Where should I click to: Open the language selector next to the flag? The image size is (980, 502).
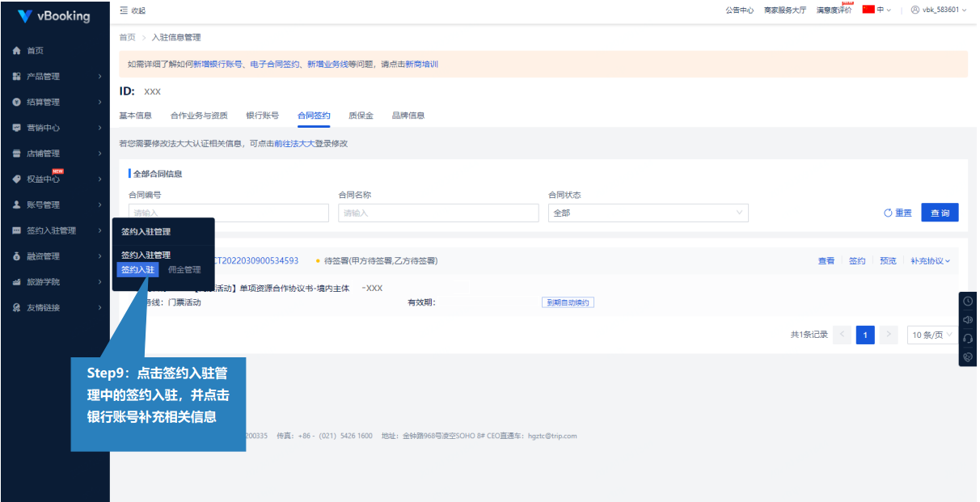(877, 10)
